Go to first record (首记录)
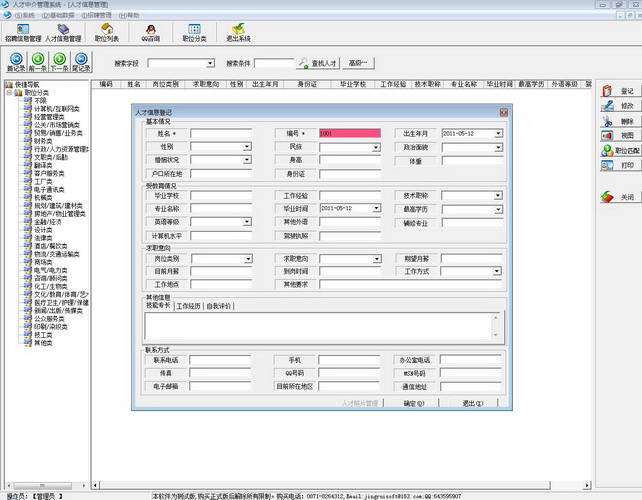Viewport: 642px width, 500px height. 16,62
